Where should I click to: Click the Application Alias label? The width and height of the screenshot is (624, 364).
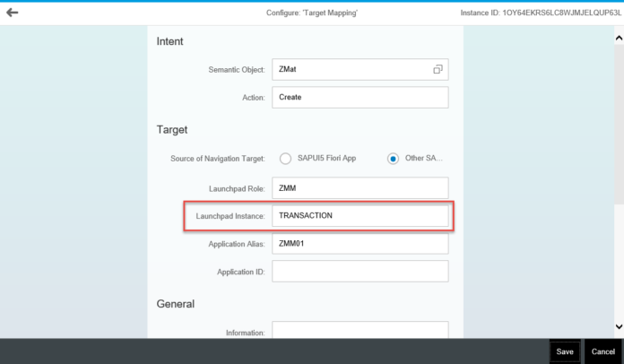237,244
